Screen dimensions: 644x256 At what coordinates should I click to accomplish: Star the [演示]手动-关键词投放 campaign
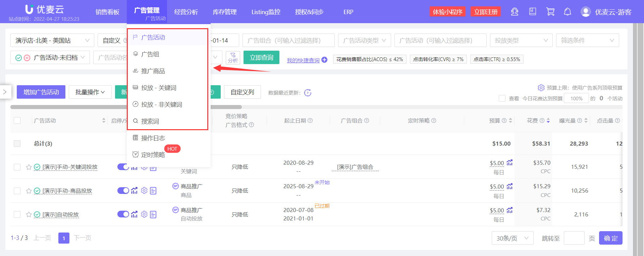[x=29, y=167]
